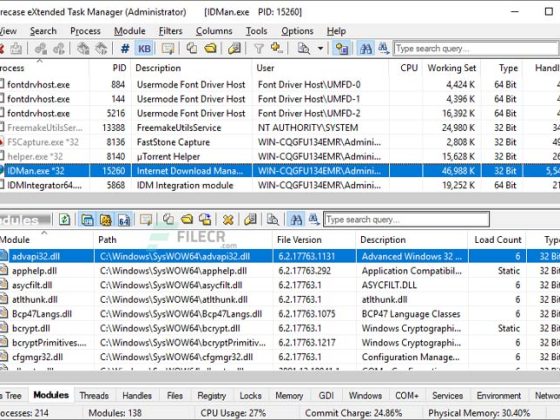
Task: Switch to the GDI tab
Action: click(x=326, y=396)
